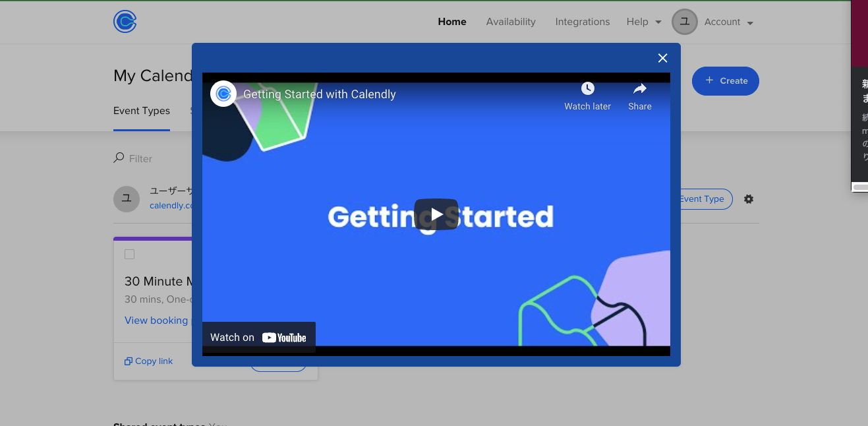The image size is (868, 426).
Task: Open the Home navigation item
Action: [452, 22]
